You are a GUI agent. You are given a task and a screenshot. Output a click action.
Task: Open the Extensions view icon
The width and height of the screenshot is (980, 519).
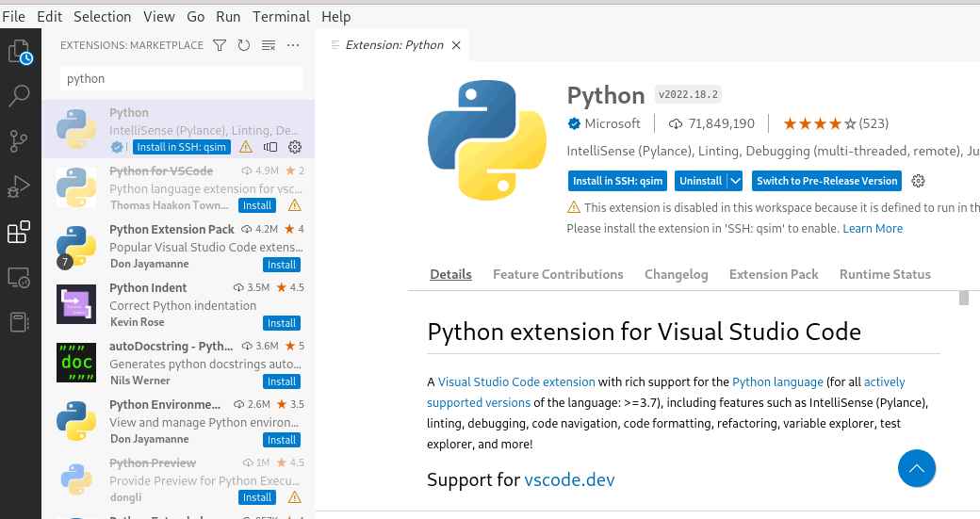tap(19, 232)
